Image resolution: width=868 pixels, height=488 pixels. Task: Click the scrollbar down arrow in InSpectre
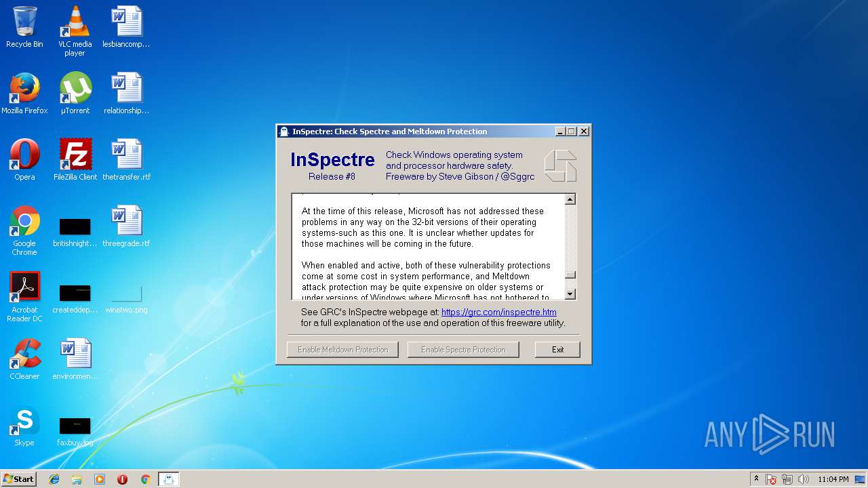pos(570,294)
